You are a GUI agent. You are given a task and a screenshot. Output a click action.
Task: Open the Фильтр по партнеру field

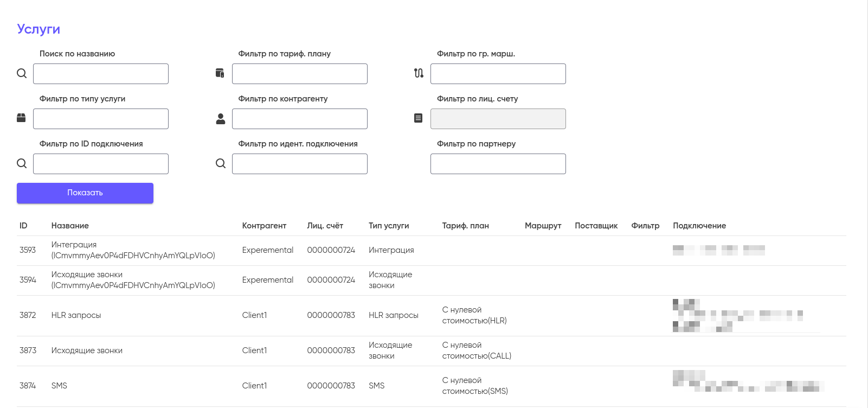[498, 164]
